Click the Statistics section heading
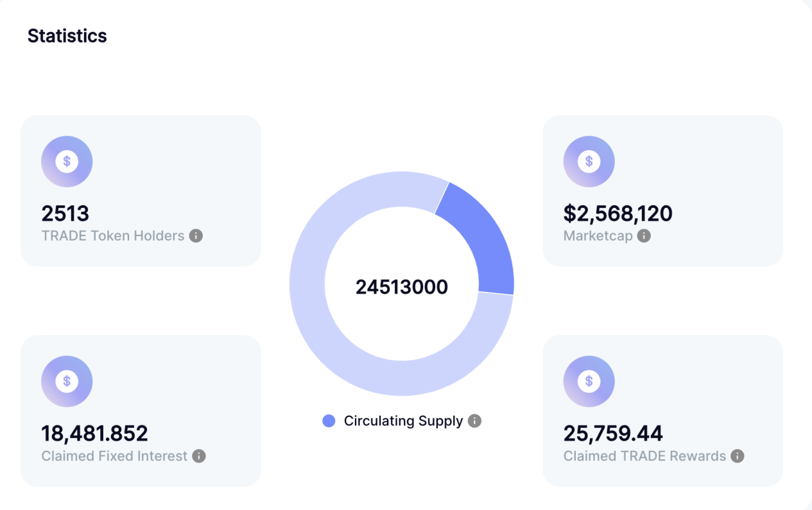 tap(67, 36)
